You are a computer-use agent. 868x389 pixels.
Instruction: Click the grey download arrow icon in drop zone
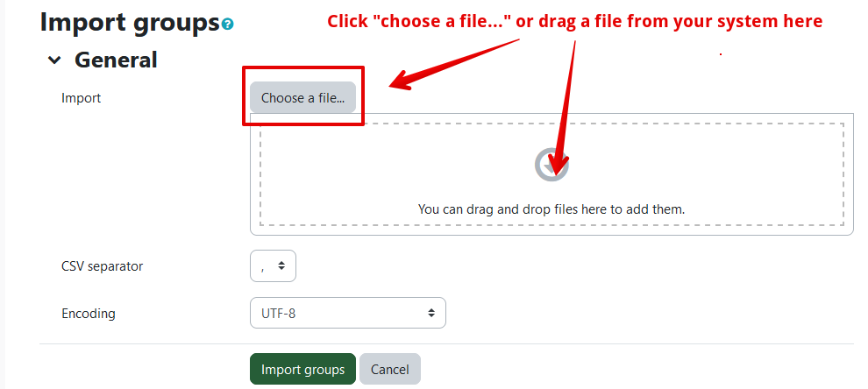click(551, 164)
